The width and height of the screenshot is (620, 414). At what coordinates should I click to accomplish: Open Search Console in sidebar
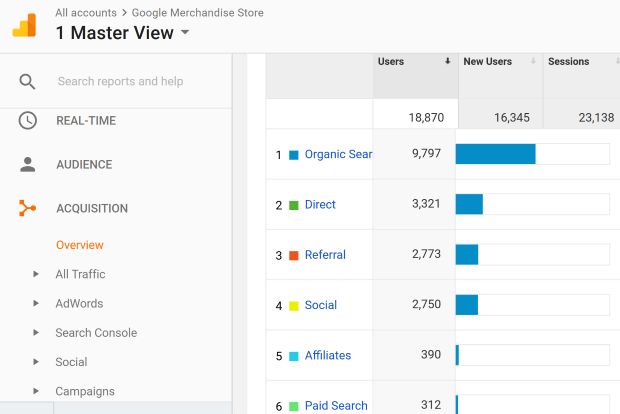(x=96, y=333)
